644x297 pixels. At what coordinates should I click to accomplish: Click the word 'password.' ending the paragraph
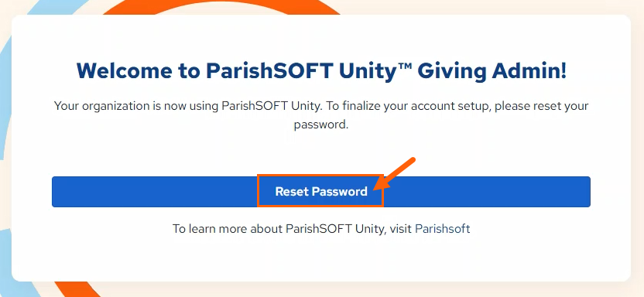[320, 125]
